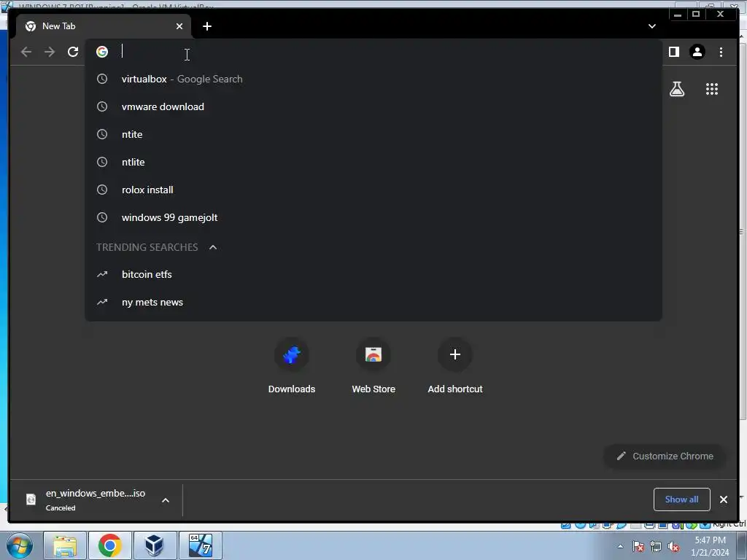Open the Google apps grid
Viewport: 747px width, 560px height.
(x=712, y=89)
